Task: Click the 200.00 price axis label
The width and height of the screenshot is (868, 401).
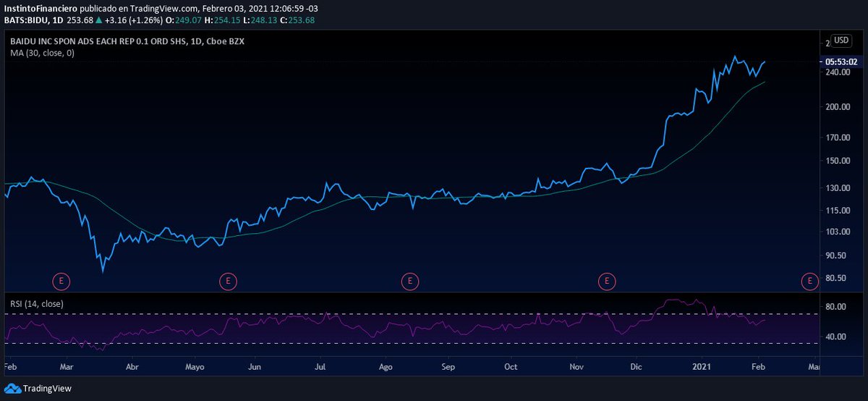Action: (x=837, y=106)
